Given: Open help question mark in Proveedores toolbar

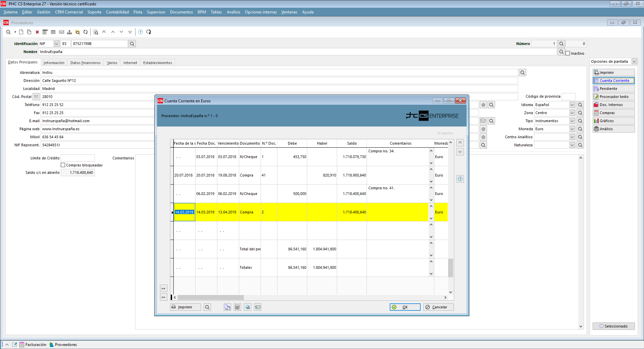Looking at the screenshot, I should (x=141, y=32).
